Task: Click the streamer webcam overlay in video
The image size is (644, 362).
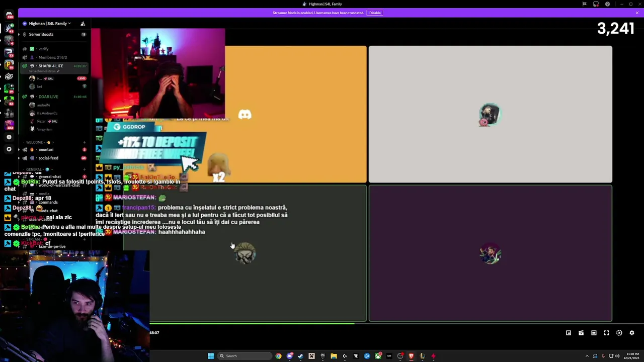Action: tap(158, 73)
